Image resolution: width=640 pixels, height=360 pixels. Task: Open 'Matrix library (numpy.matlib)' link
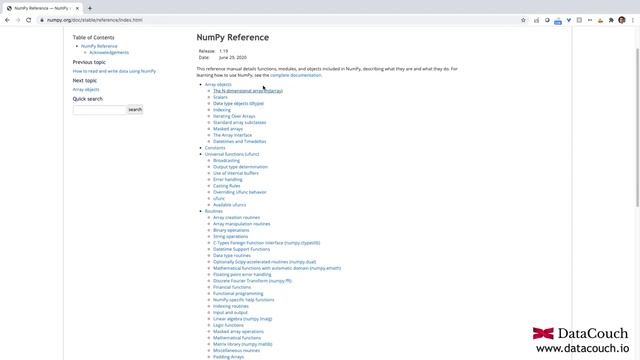(242, 344)
